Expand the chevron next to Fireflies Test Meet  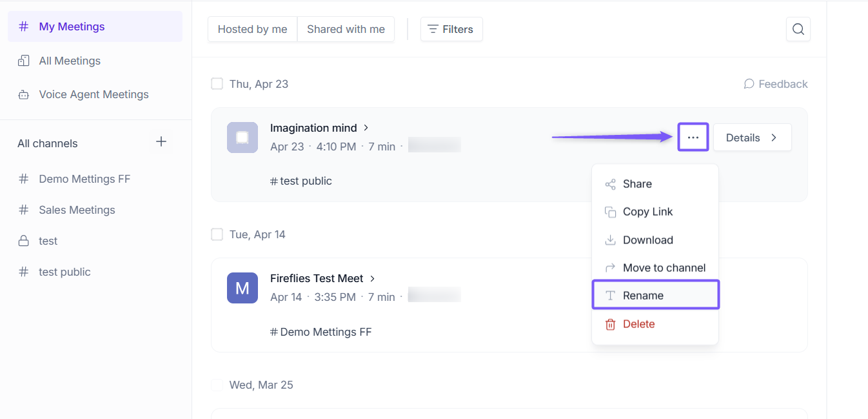(372, 278)
